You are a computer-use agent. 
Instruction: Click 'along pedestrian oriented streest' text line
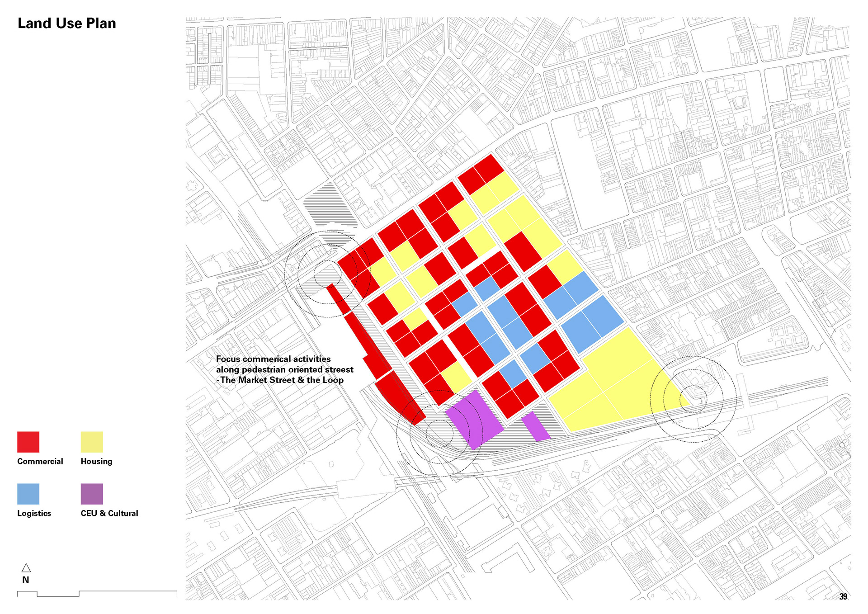(284, 369)
